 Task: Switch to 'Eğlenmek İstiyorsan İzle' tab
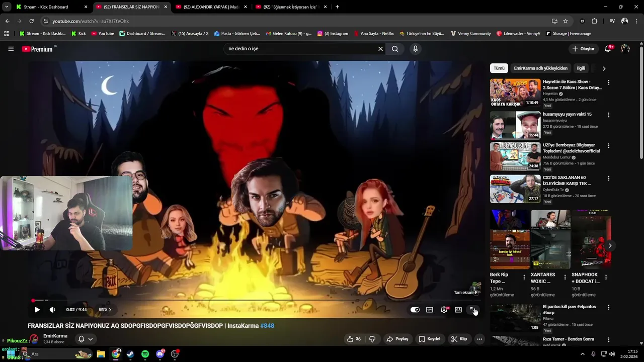[290, 7]
